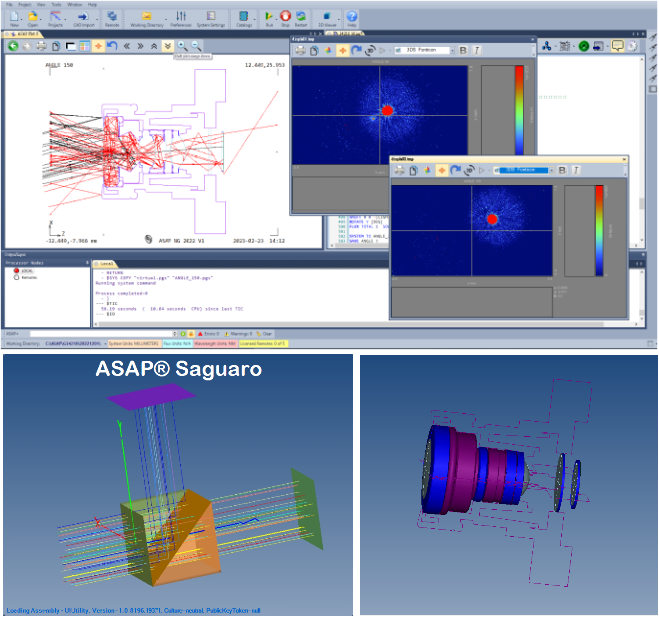The width and height of the screenshot is (659, 617).
Task: Click the Remote toolbar icon
Action: (x=112, y=16)
